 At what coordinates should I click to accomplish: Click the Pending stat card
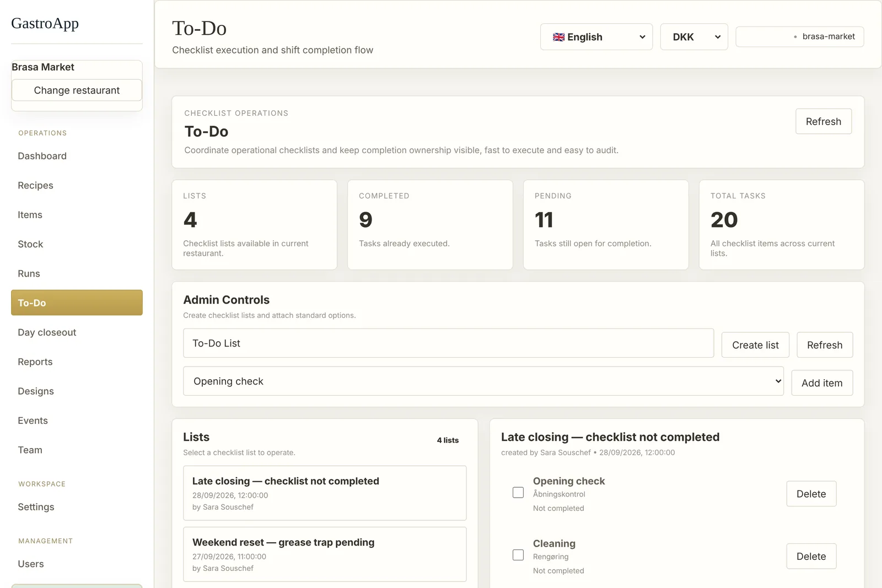coord(606,225)
